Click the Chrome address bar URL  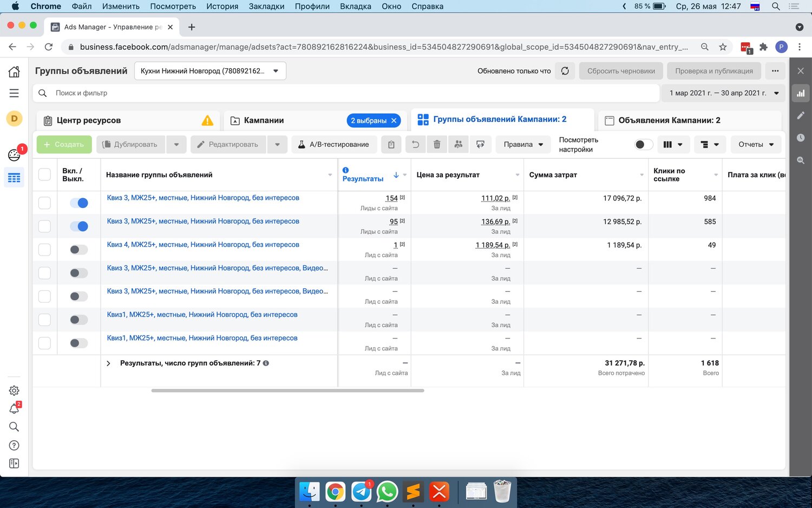pyautogui.click(x=384, y=47)
